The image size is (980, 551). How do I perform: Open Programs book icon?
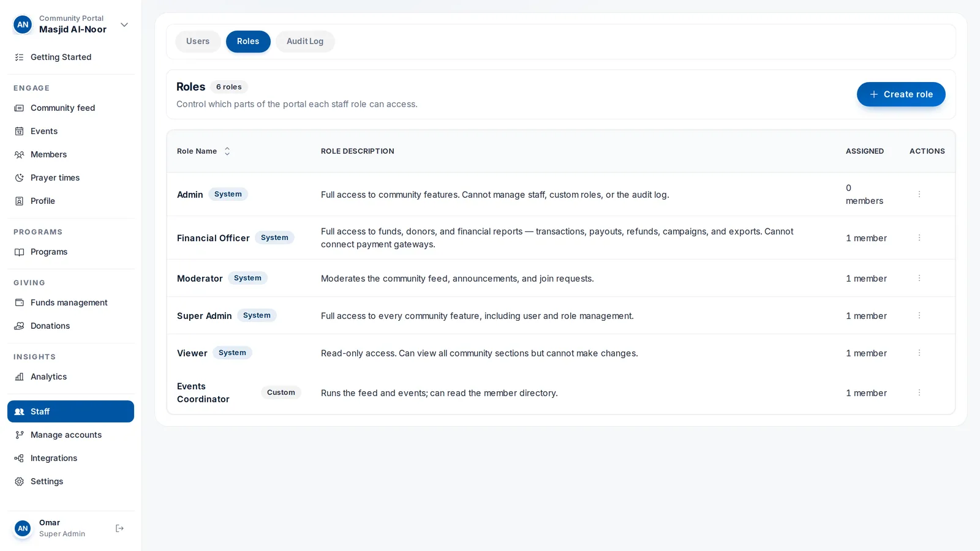(19, 252)
